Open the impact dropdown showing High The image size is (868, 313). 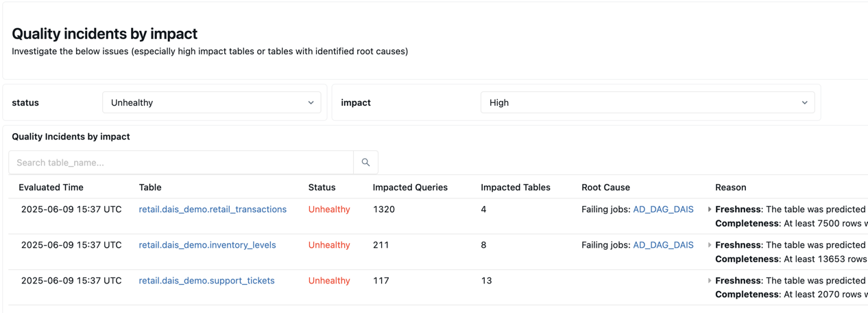(x=647, y=102)
